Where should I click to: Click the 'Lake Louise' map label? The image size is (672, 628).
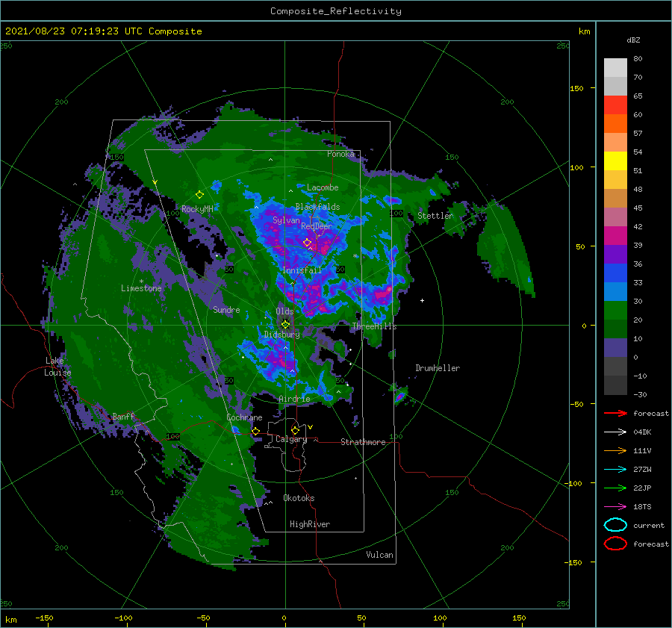[57, 367]
